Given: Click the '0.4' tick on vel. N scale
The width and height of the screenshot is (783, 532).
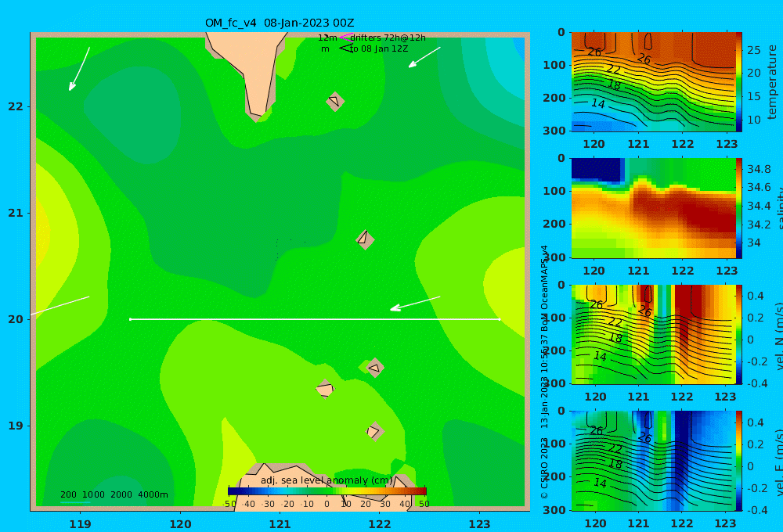Looking at the screenshot, I should tap(756, 296).
